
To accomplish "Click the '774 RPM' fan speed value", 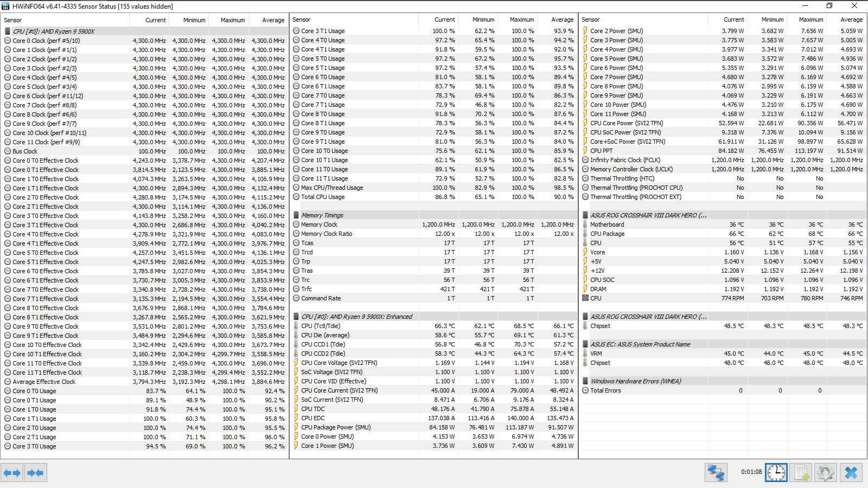I will click(733, 298).
